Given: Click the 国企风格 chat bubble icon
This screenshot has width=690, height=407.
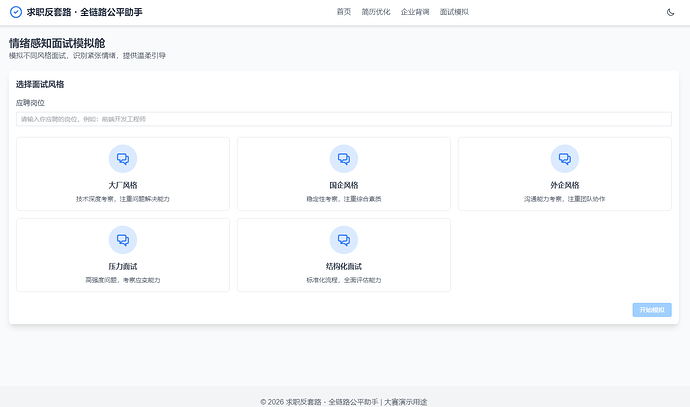Looking at the screenshot, I should point(344,159).
